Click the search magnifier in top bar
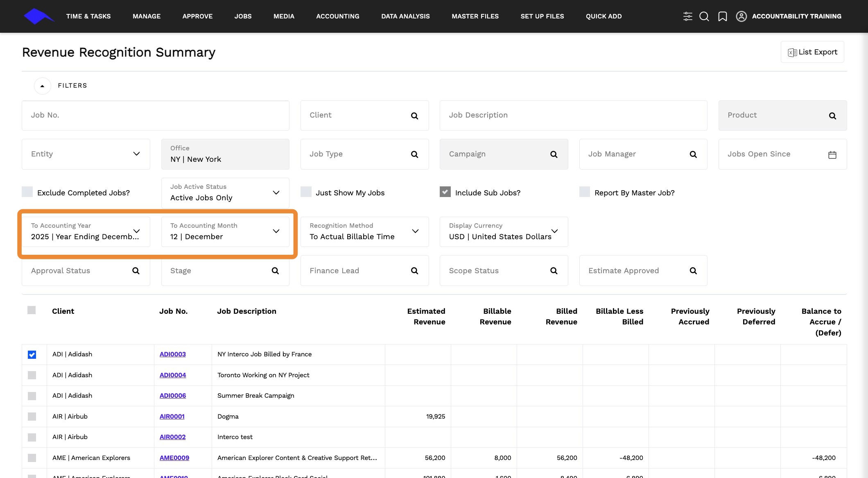The width and height of the screenshot is (868, 478). coord(704,16)
